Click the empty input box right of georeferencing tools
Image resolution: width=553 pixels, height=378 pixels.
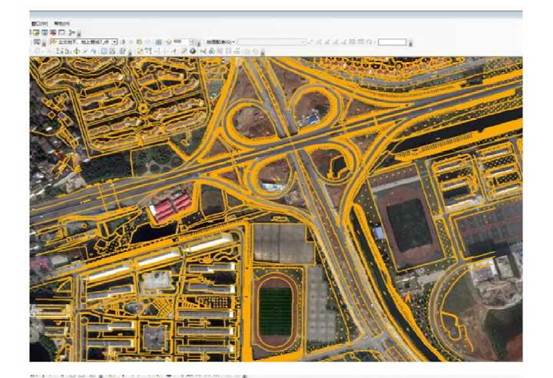[392, 42]
